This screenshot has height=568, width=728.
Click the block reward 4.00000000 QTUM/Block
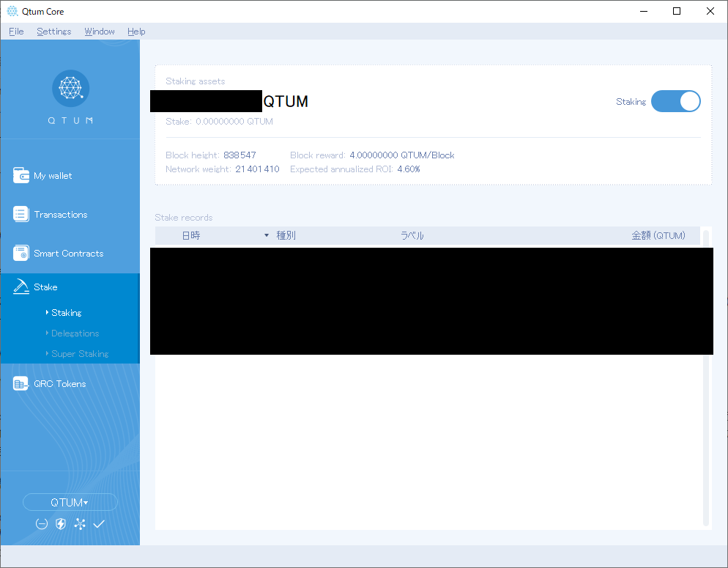point(402,155)
